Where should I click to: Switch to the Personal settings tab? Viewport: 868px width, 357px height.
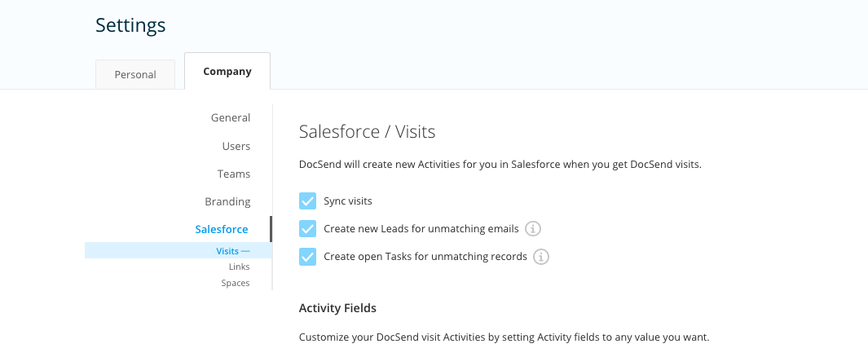click(135, 75)
